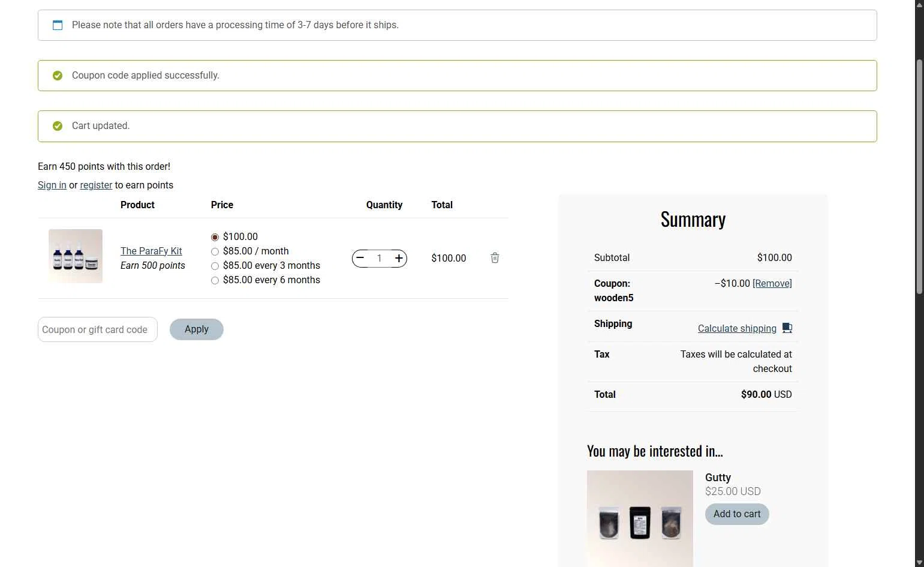The height and width of the screenshot is (567, 924).
Task: Open the Sign in link
Action: pos(52,185)
